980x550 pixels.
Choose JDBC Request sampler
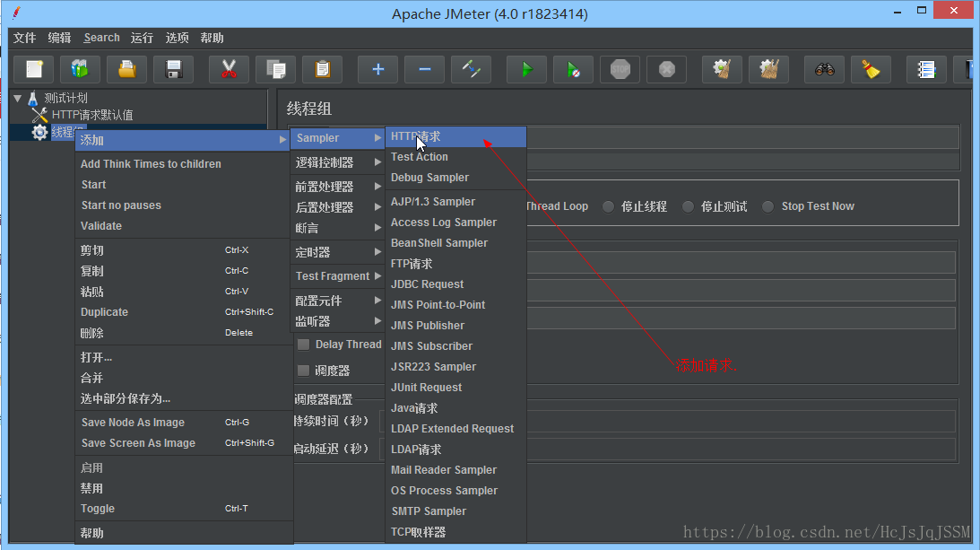pyautogui.click(x=455, y=284)
